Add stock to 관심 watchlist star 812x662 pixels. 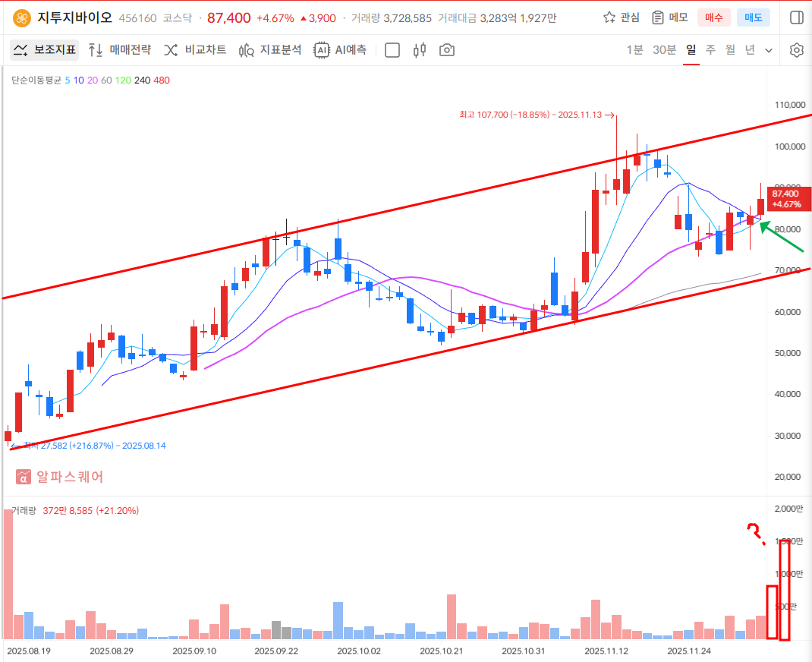coord(621,17)
